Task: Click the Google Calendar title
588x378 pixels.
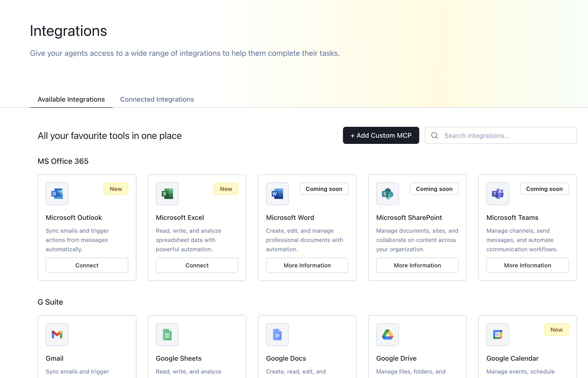Action: [x=513, y=358]
